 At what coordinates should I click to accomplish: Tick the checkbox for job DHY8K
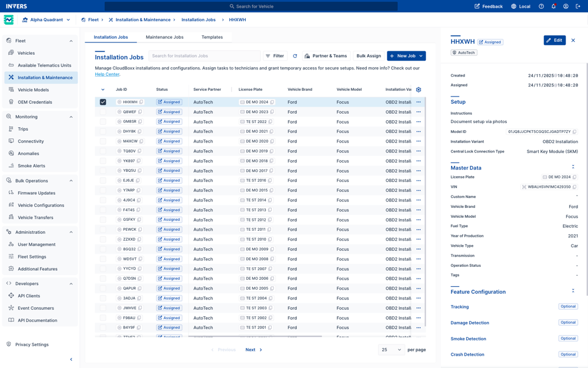click(103, 131)
